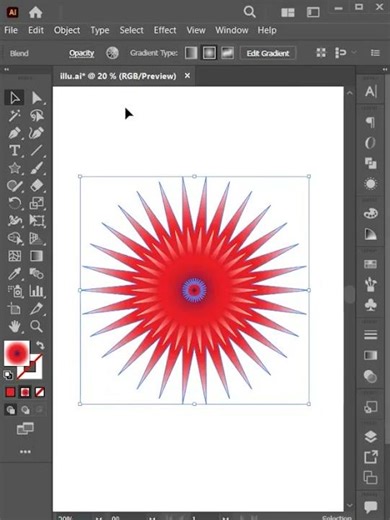
Task: Open the Effect menu
Action: tap(165, 30)
